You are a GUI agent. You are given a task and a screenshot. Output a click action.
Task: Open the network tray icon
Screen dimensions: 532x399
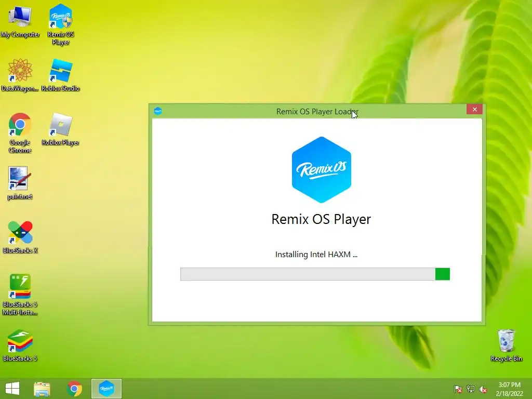[471, 389]
